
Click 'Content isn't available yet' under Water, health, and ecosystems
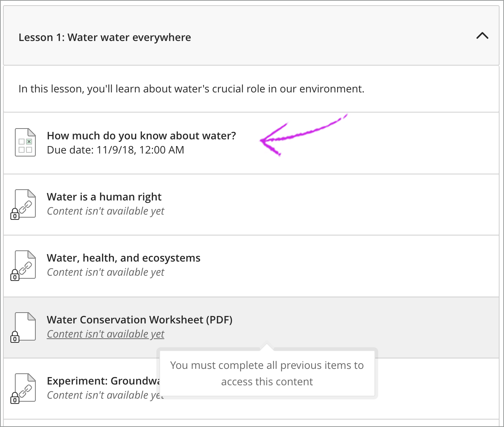point(105,272)
